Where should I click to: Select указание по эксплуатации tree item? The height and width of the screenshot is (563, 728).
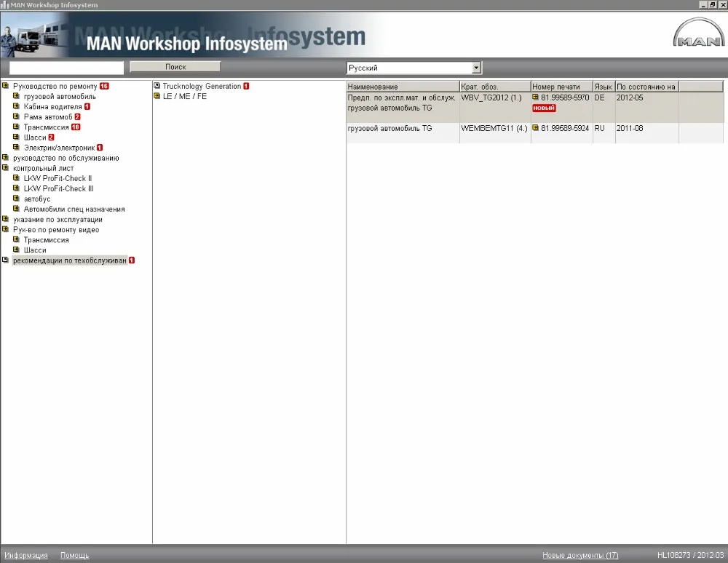tap(58, 219)
